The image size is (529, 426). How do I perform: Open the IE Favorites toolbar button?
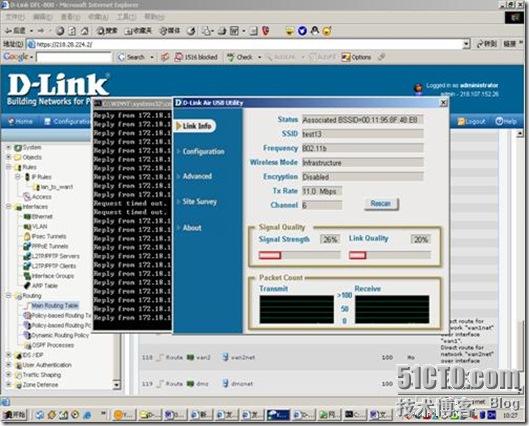138,31
